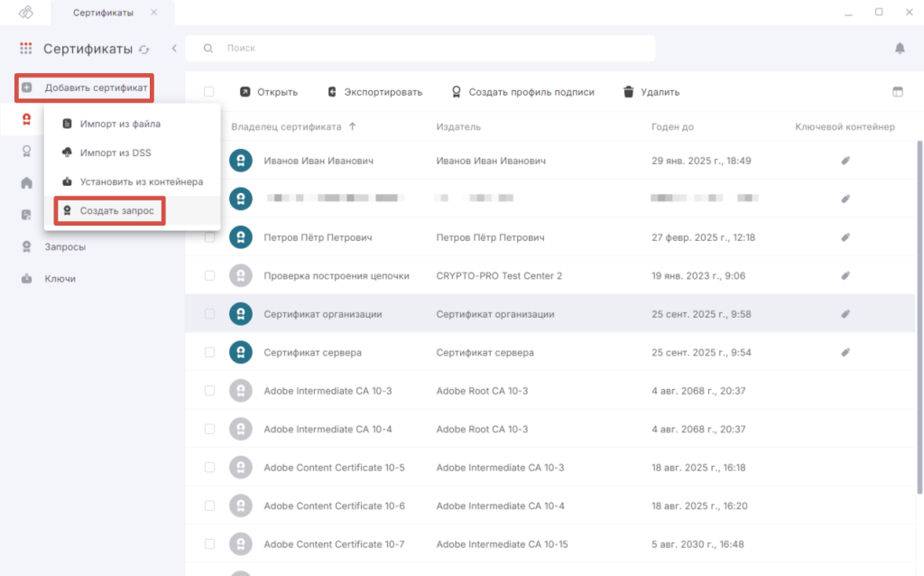Click certificate icon of Сертификат сервера row
The height and width of the screenshot is (576, 924).
[241, 352]
